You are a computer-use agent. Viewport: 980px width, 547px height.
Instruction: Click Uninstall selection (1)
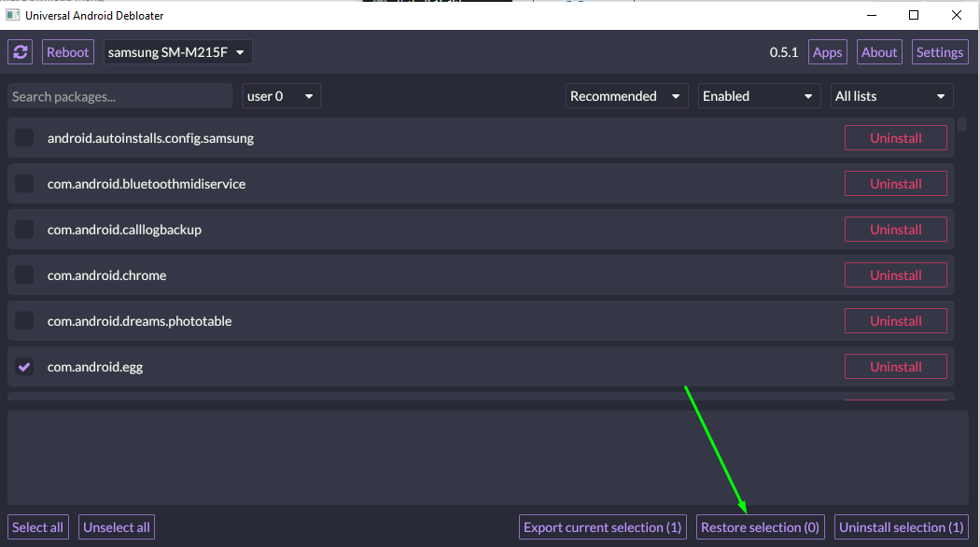[x=902, y=527]
